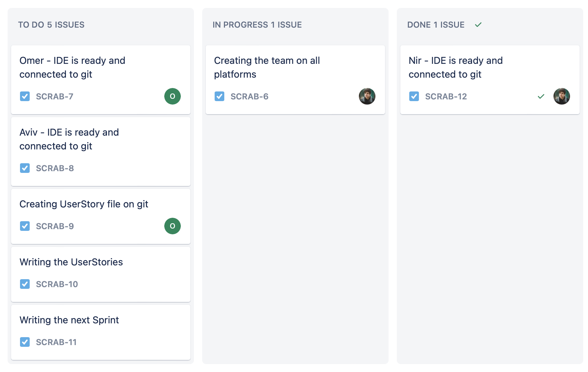Click checkmark beside Done column header
The height and width of the screenshot is (372, 588).
click(478, 25)
